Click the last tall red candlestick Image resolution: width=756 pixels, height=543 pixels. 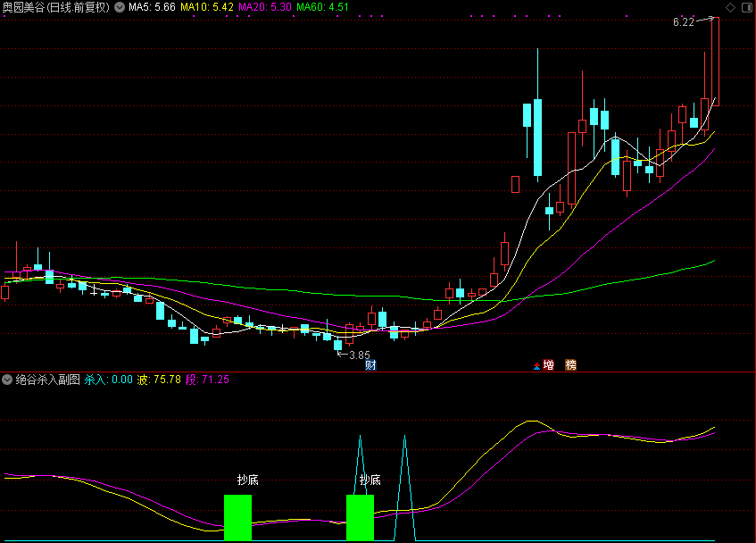716,62
